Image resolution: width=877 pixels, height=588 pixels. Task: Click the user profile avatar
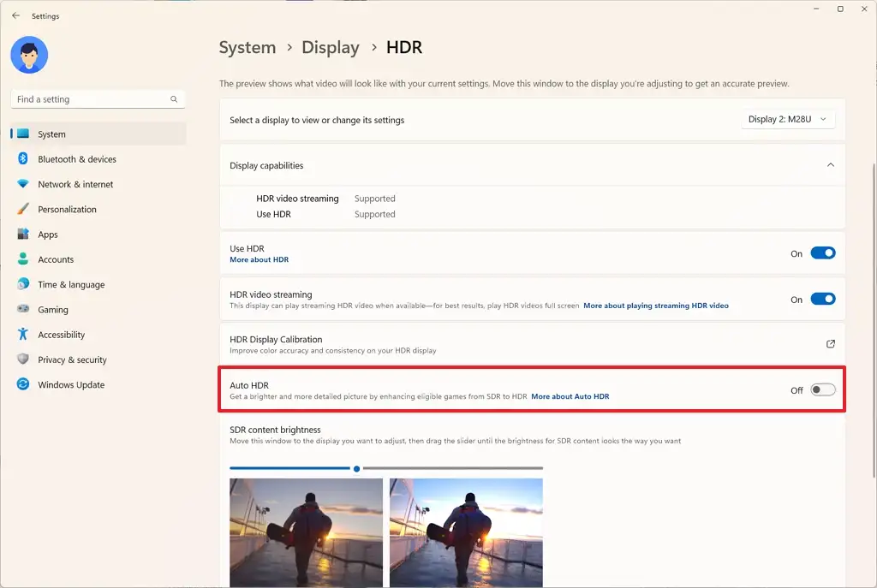(x=29, y=55)
